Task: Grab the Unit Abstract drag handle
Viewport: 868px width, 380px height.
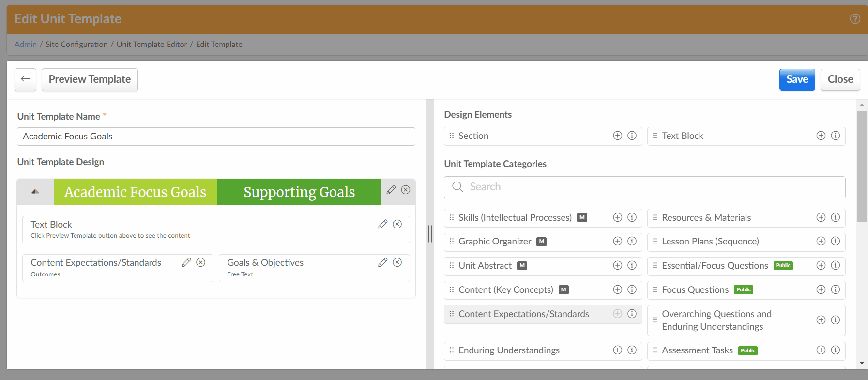Action: [451, 265]
